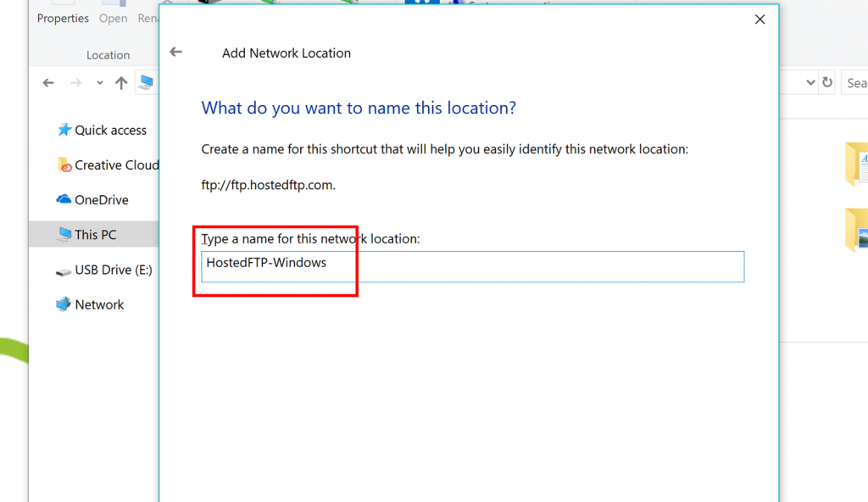This screenshot has height=502, width=868.
Task: Click the Explorer search box
Action: point(854,83)
